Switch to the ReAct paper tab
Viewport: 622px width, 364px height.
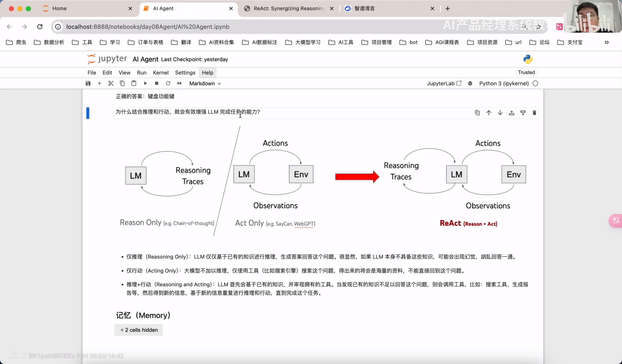[x=288, y=8]
